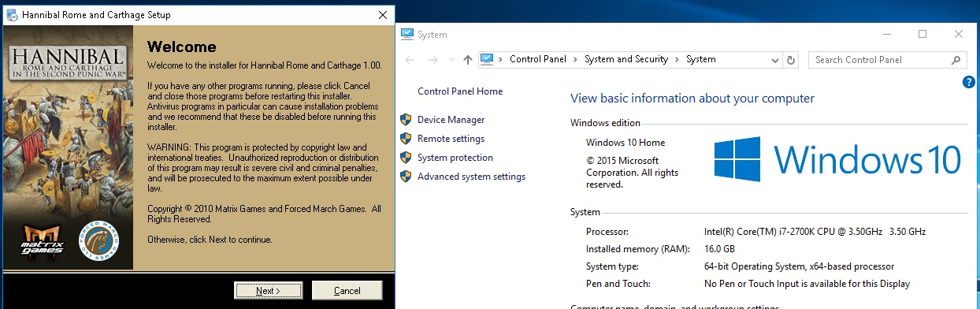Select System and Security breadcrumb
The image size is (980, 309).
(626, 59)
